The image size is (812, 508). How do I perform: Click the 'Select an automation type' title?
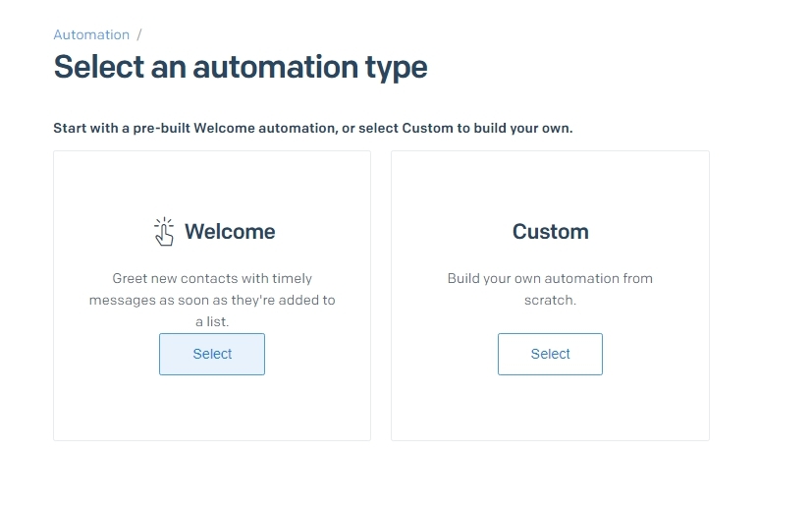coord(241,68)
